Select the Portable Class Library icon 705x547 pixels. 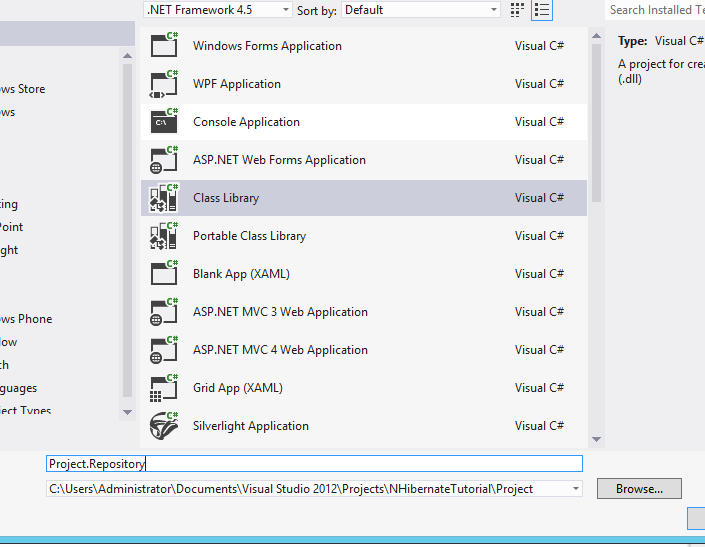point(164,236)
